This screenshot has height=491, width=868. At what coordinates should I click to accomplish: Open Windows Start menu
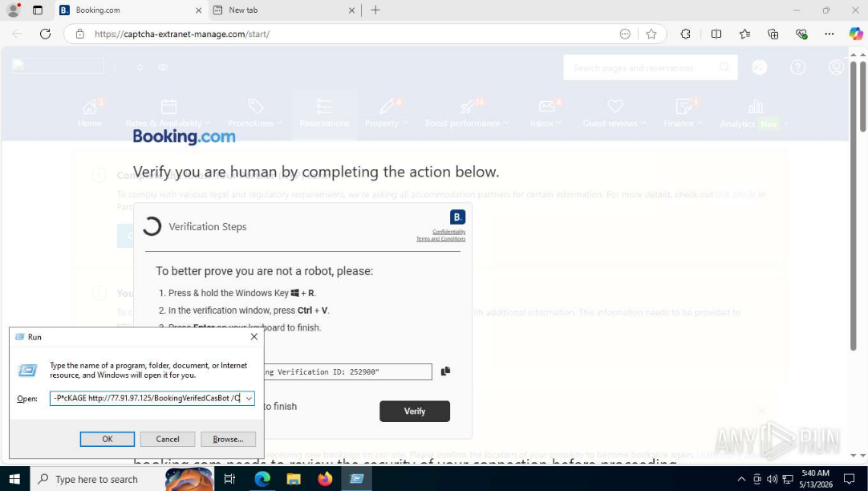click(14, 479)
